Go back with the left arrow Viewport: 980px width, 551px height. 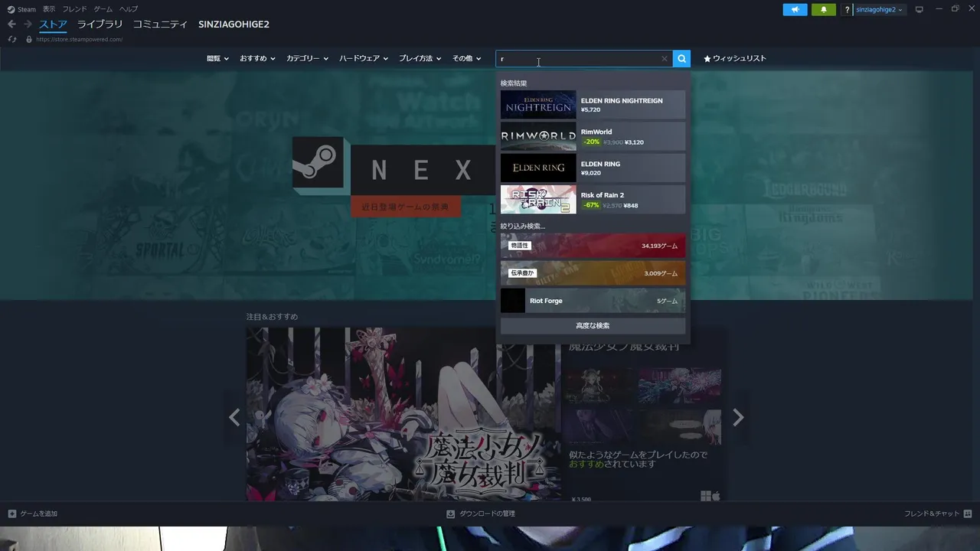click(x=11, y=24)
